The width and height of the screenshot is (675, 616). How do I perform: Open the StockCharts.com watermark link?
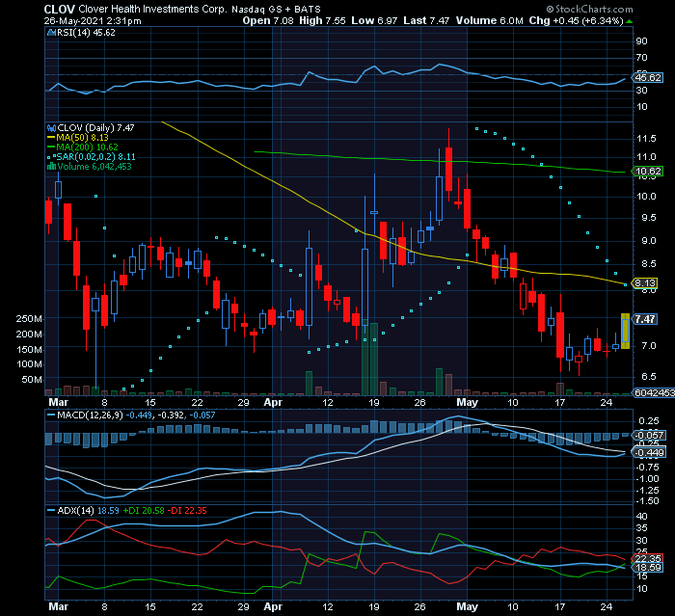[590, 9]
